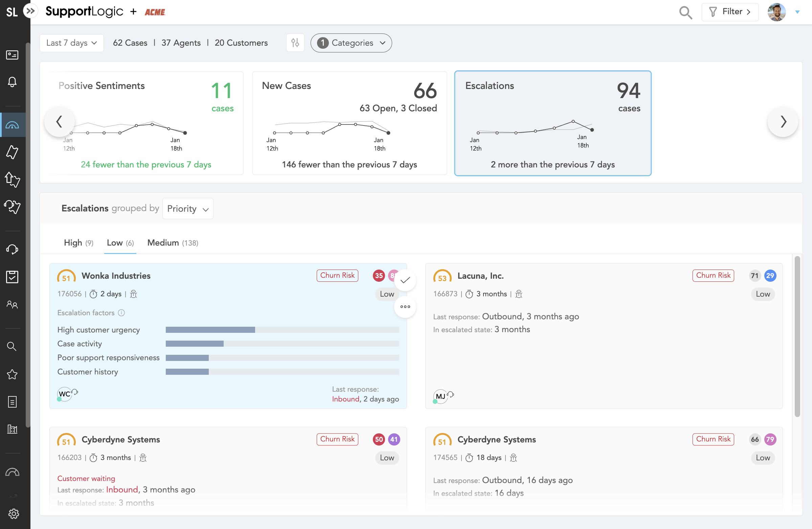Image resolution: width=812 pixels, height=529 pixels.
Task: Open alerts bell icon in sidebar
Action: pyautogui.click(x=12, y=82)
